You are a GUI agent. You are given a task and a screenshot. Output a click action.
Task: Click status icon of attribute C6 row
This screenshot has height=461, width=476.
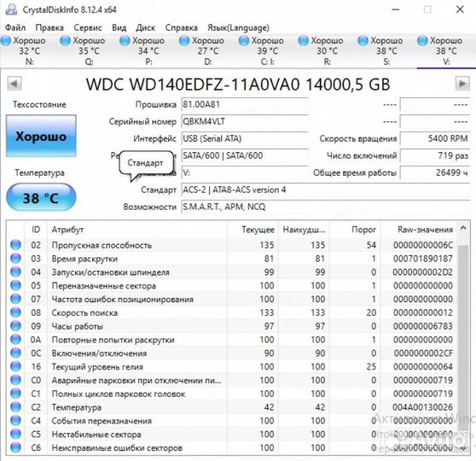click(x=15, y=447)
